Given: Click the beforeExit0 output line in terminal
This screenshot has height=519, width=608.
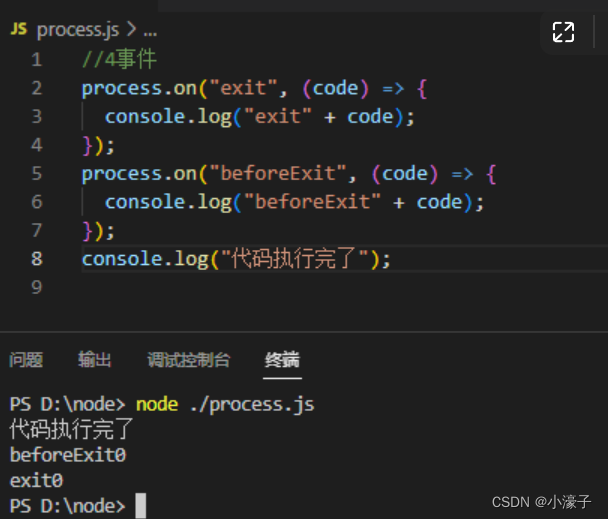Looking at the screenshot, I should tap(68, 455).
